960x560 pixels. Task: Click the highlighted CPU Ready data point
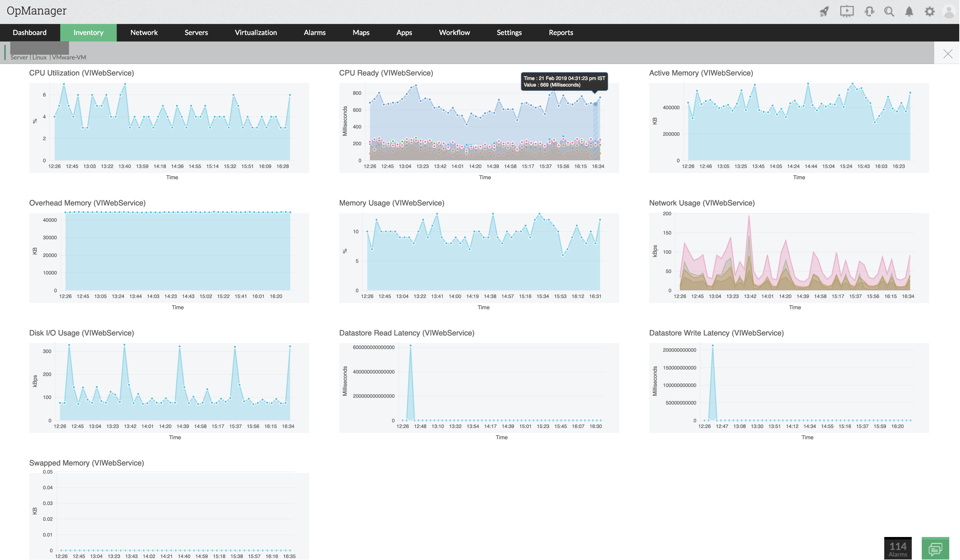point(595,104)
